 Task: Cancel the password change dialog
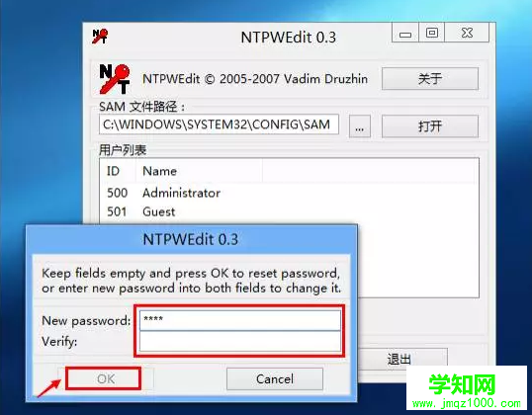coord(275,378)
